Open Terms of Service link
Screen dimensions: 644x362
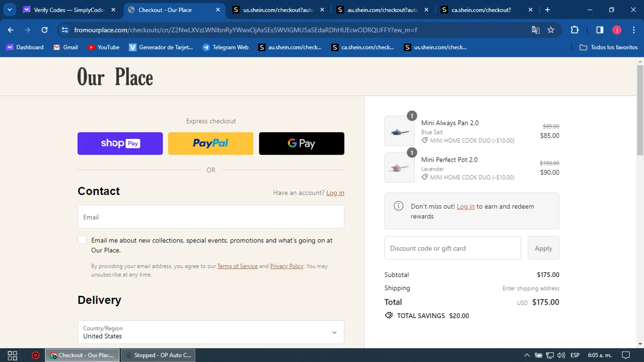coord(237,266)
